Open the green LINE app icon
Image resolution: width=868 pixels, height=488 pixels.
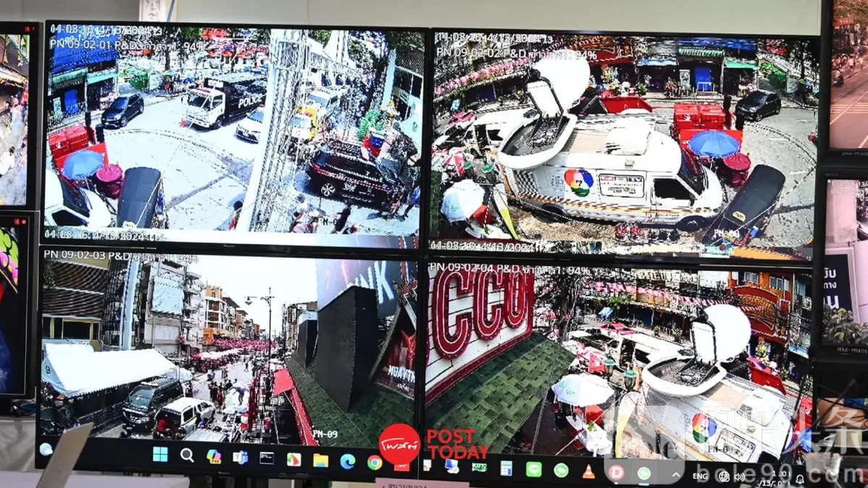click(x=534, y=468)
